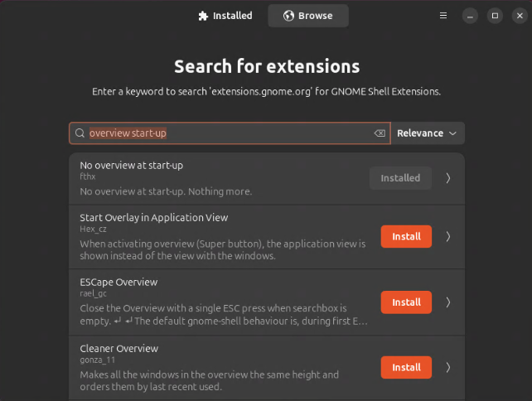Maximize the Extension Manager window

[495, 16]
